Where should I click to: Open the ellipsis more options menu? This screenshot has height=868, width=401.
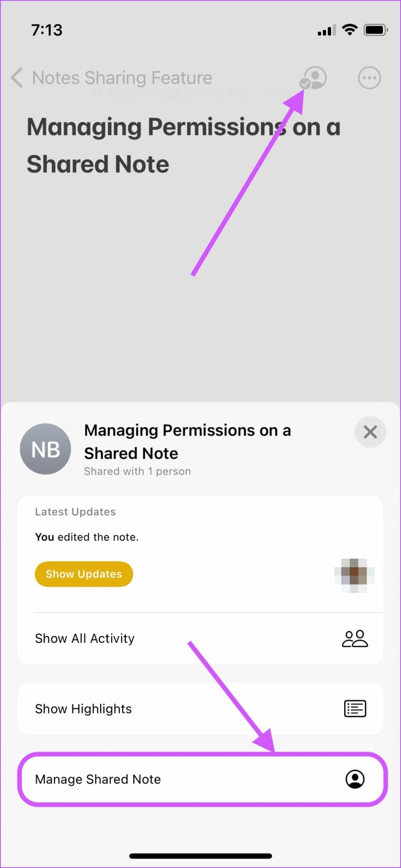point(369,78)
